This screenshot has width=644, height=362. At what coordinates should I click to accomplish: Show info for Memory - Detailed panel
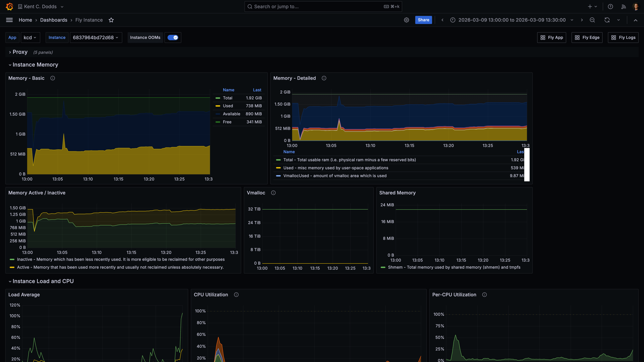[324, 78]
